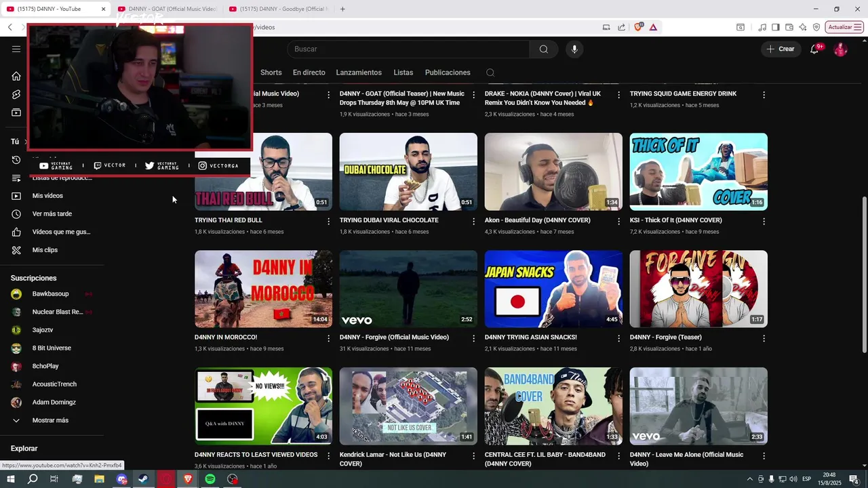
Task: Switch to the En directo channel tab
Action: point(309,73)
